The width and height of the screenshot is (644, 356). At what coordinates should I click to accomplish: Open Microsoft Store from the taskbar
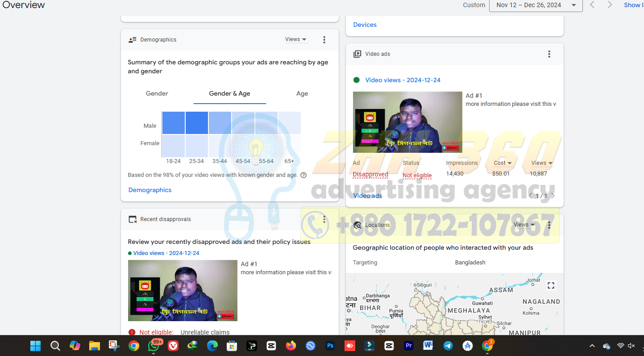232,346
